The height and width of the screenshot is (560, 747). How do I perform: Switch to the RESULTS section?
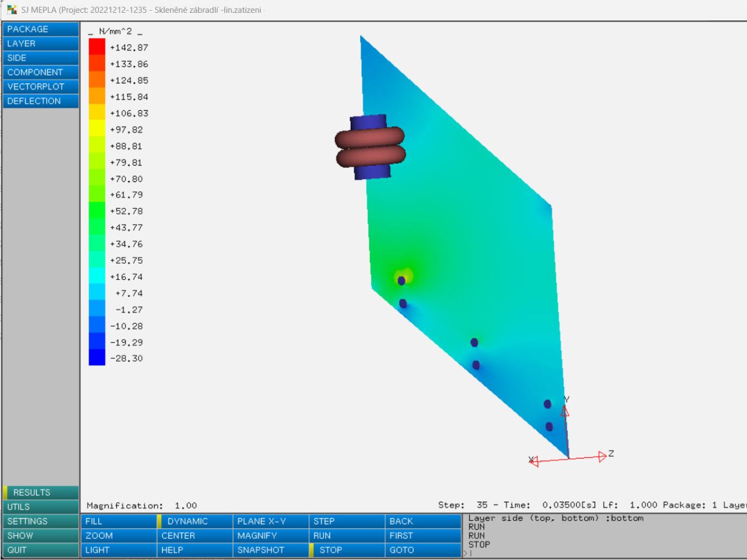pyautogui.click(x=41, y=492)
